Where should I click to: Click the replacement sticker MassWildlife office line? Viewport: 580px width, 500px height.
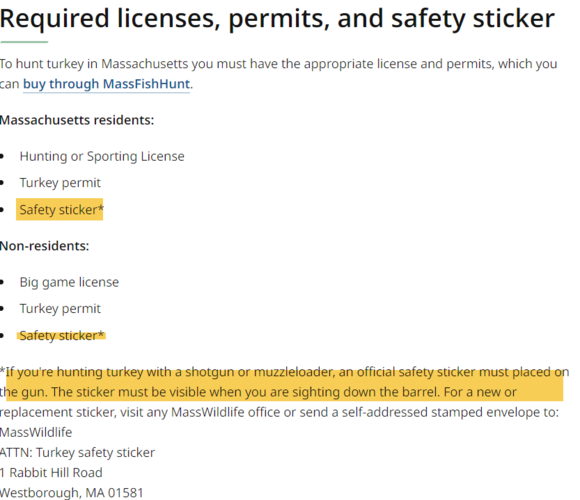click(279, 412)
